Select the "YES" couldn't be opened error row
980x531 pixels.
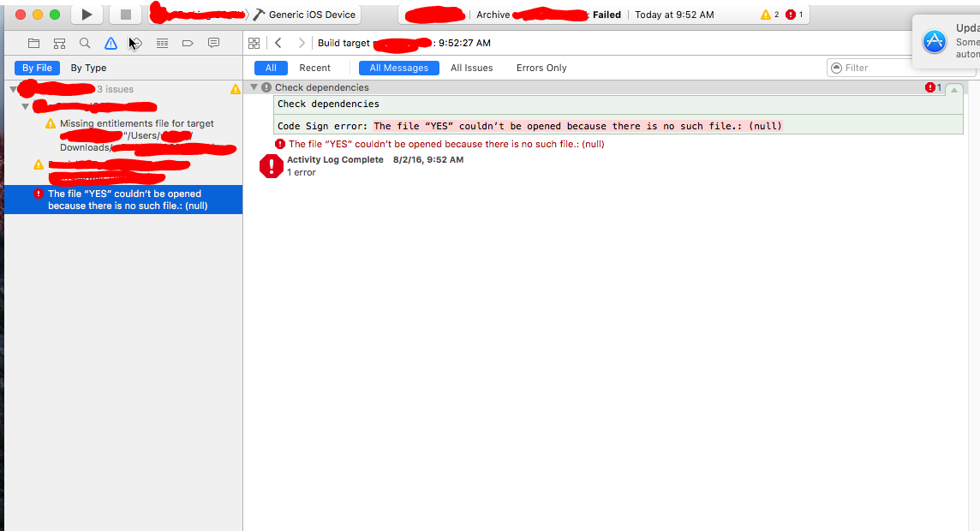tap(123, 200)
